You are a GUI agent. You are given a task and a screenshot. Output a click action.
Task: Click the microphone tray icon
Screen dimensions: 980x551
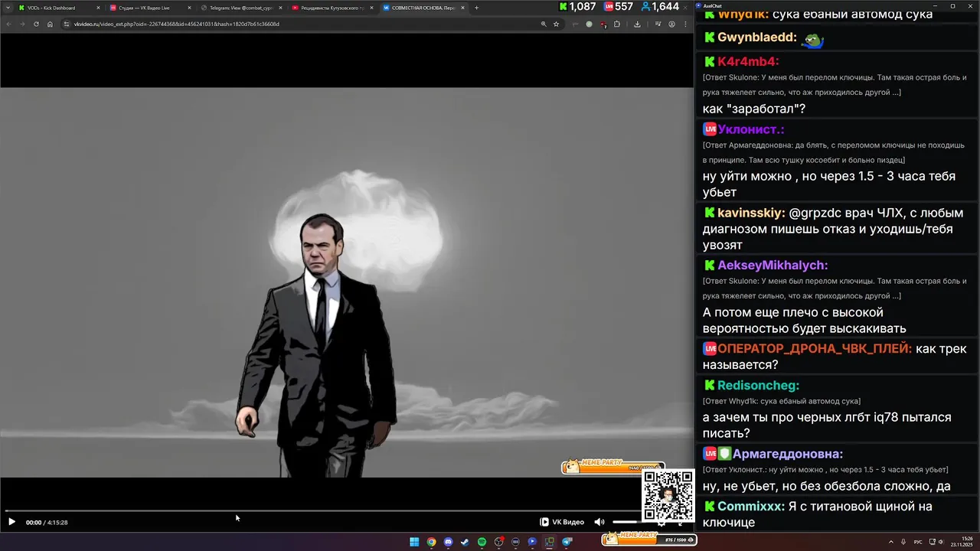coord(903,542)
